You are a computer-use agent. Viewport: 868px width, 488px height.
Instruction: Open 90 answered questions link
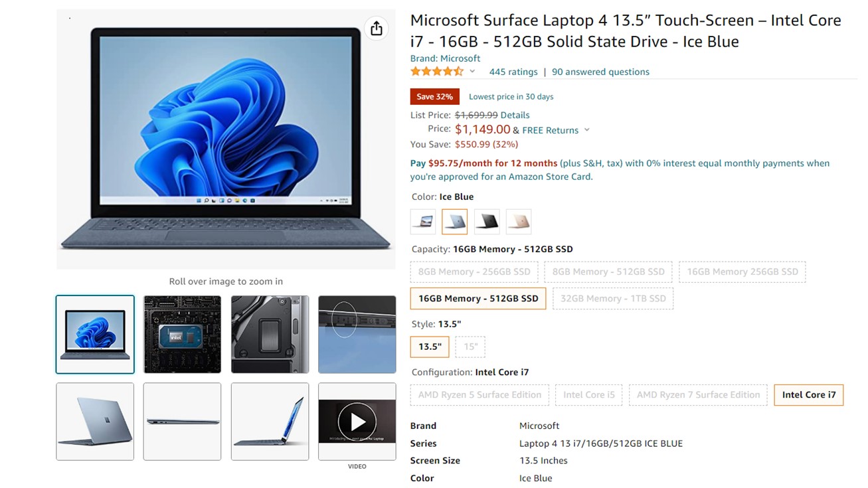pyautogui.click(x=600, y=72)
